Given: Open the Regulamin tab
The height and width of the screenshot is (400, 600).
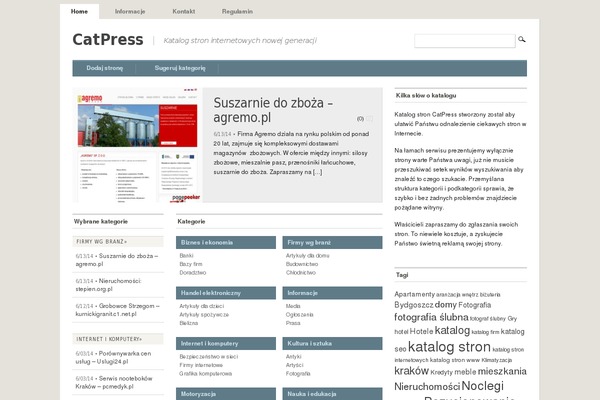Looking at the screenshot, I should (x=237, y=11).
